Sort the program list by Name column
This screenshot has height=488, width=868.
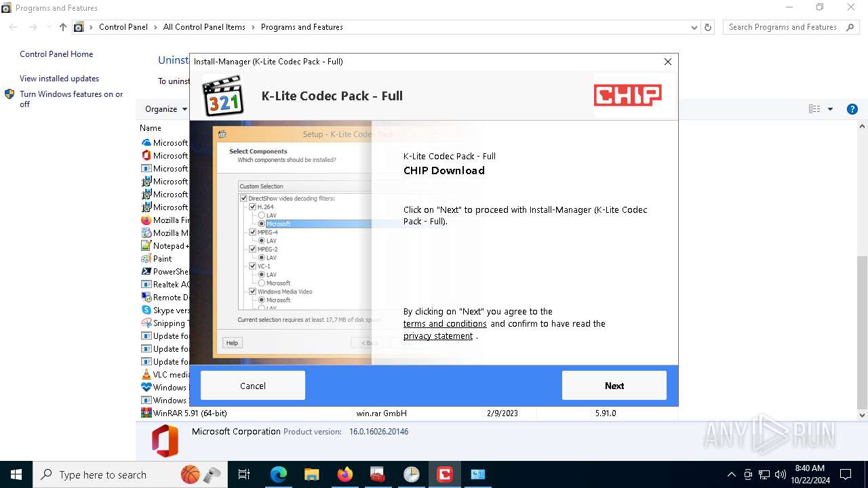[x=151, y=128]
